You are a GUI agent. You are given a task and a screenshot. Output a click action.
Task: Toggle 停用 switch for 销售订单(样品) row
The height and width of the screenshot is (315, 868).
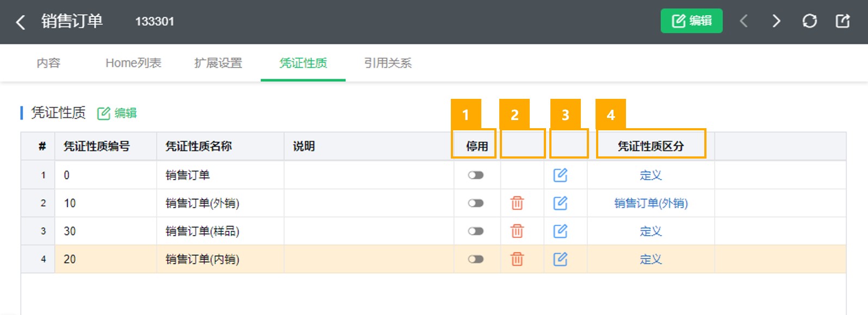[x=476, y=231]
